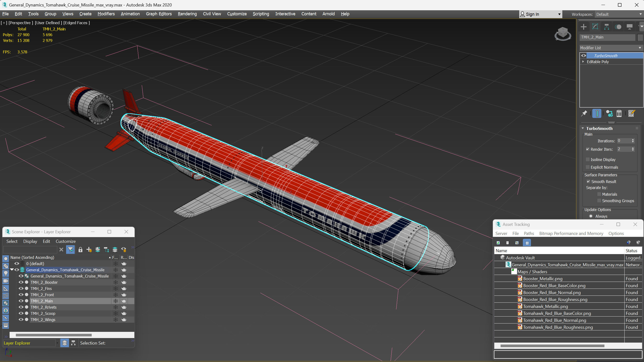
Task: Click the lock icon in Scene Explorer toolbar
Action: (80, 249)
